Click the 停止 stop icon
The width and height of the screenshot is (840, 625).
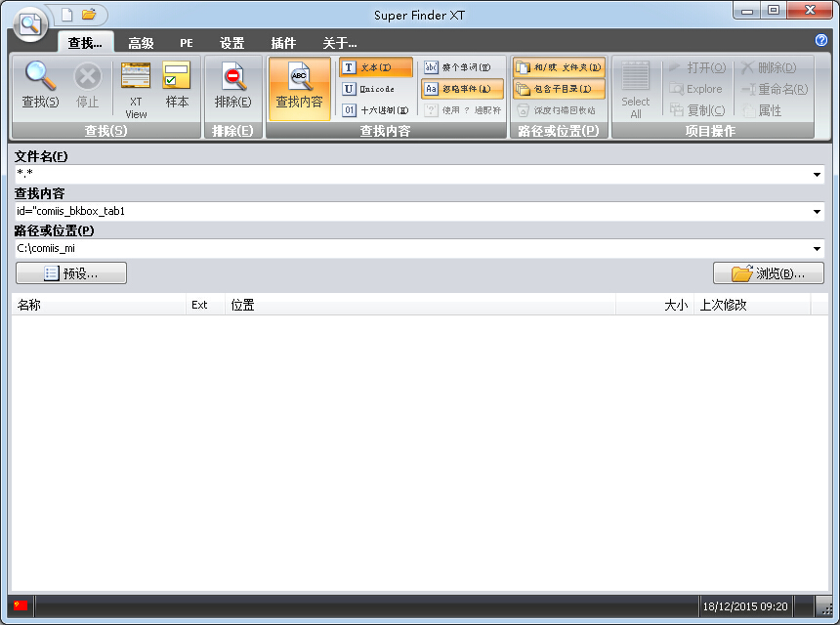[x=87, y=86]
